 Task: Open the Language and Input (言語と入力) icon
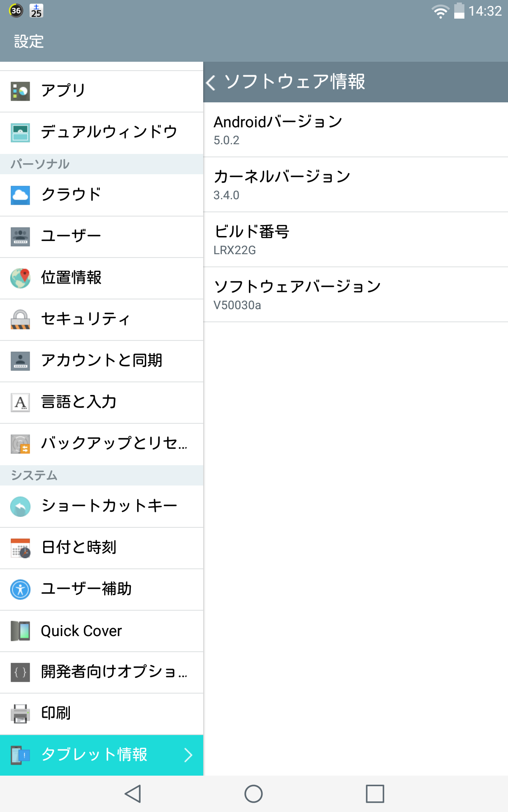point(20,403)
